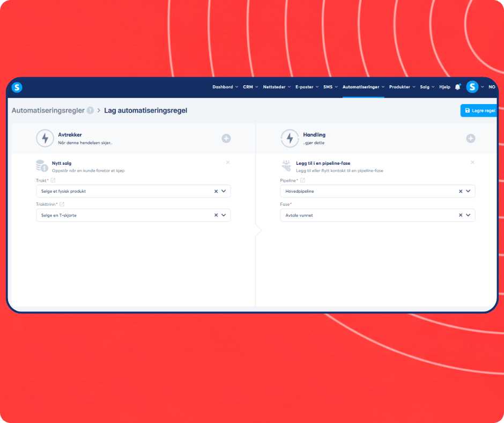The image size is (504, 423).
Task: Add a new trigger with Avtrekker plus
Action: 226,138
